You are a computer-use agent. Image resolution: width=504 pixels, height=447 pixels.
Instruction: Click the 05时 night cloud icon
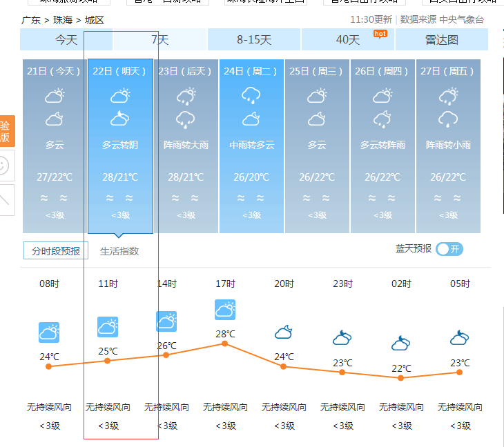click(460, 338)
